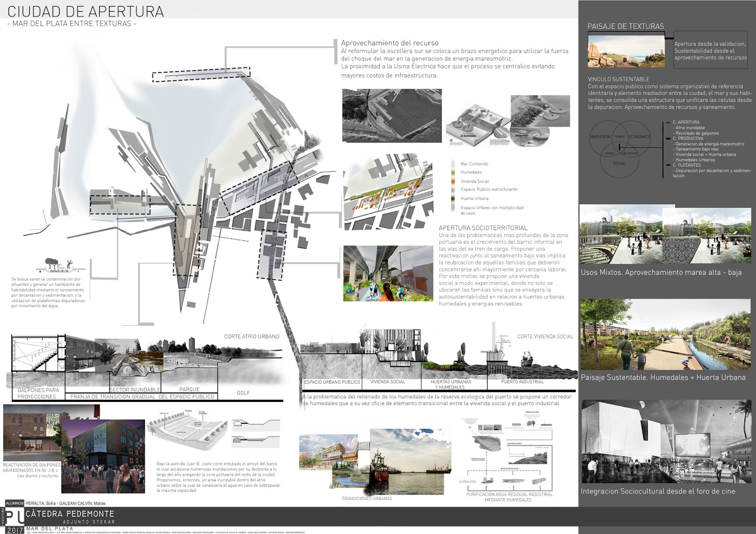Select the 'GOLF' label in the atrio section
756x534 pixels.
pos(243,393)
